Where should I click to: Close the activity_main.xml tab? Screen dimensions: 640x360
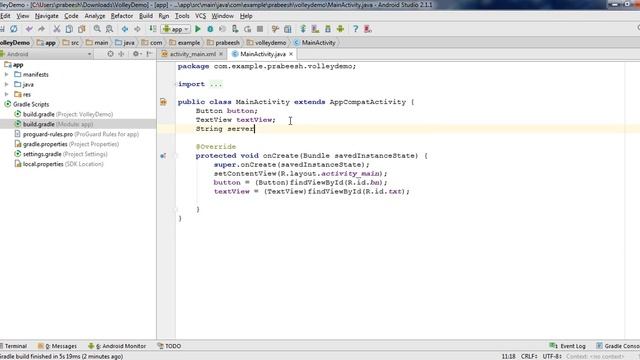pos(221,54)
